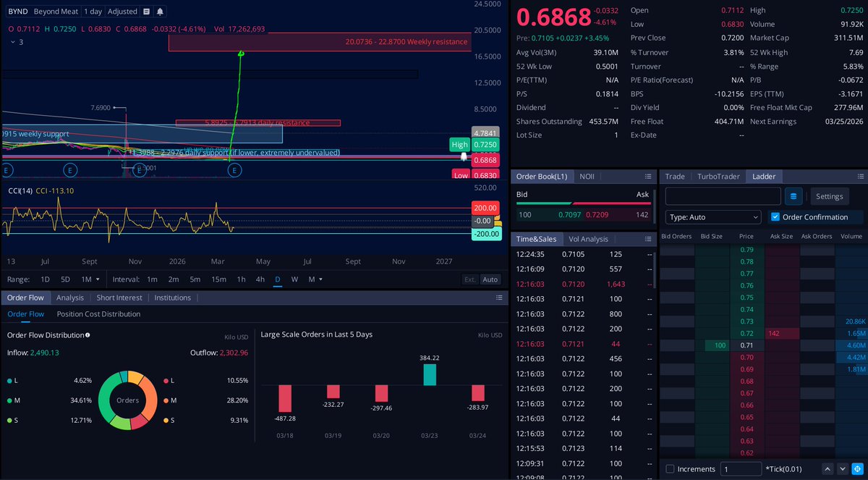This screenshot has height=480, width=868.
Task: Select the Time&Sales tab
Action: click(536, 239)
